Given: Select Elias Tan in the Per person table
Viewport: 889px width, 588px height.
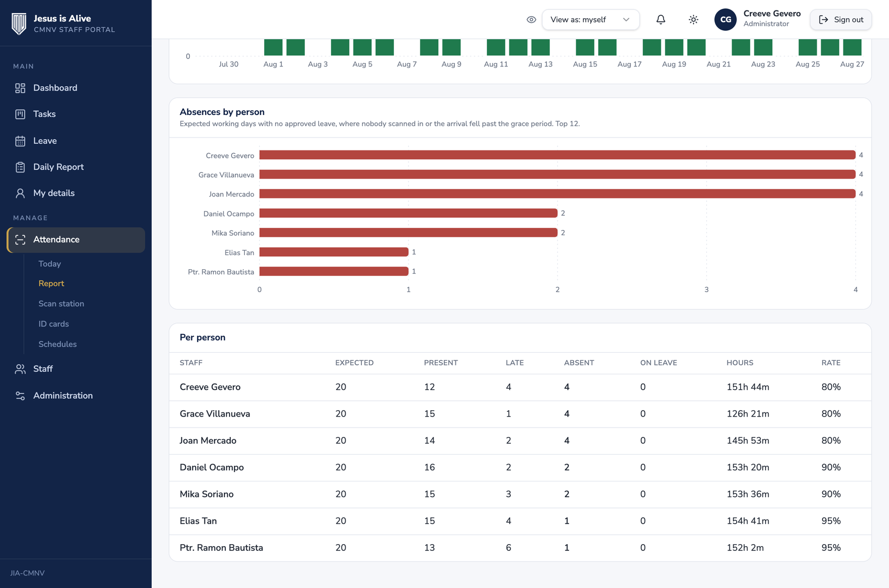Looking at the screenshot, I should click(198, 521).
